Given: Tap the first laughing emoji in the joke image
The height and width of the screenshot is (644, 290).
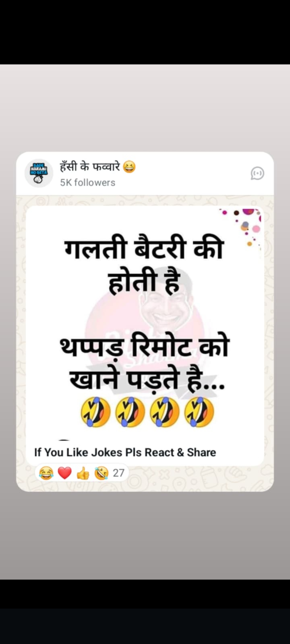Looking at the screenshot, I should click(96, 412).
